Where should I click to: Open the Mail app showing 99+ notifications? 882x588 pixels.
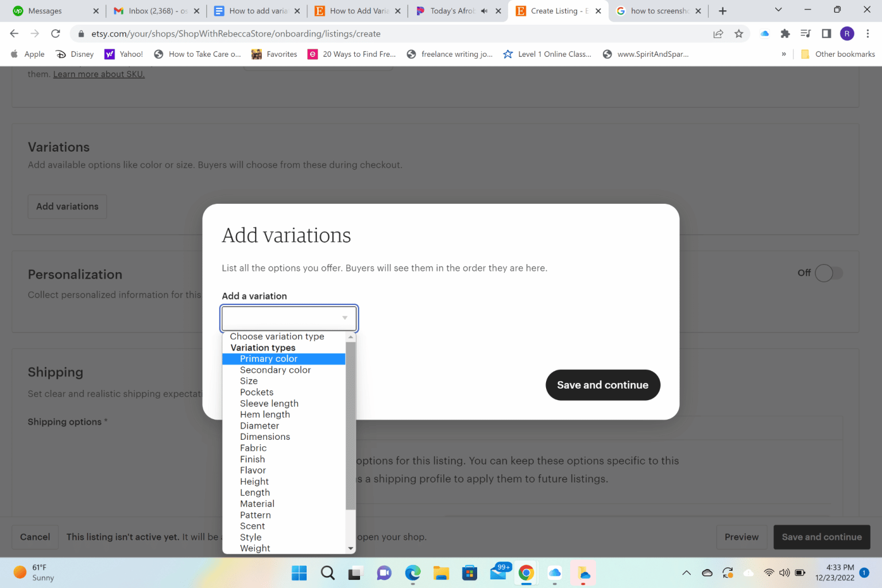tap(498, 572)
